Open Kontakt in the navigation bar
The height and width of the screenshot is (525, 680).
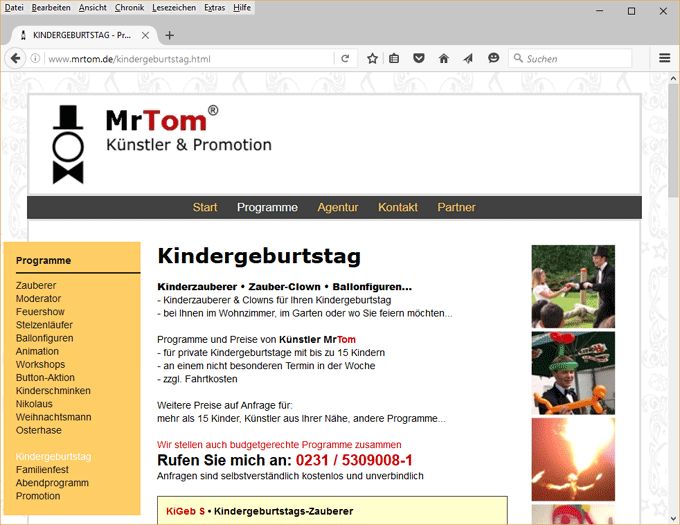point(398,207)
